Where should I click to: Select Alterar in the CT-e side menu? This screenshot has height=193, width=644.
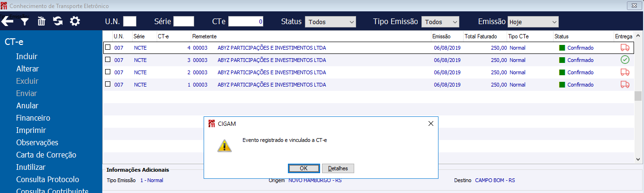tap(27, 69)
